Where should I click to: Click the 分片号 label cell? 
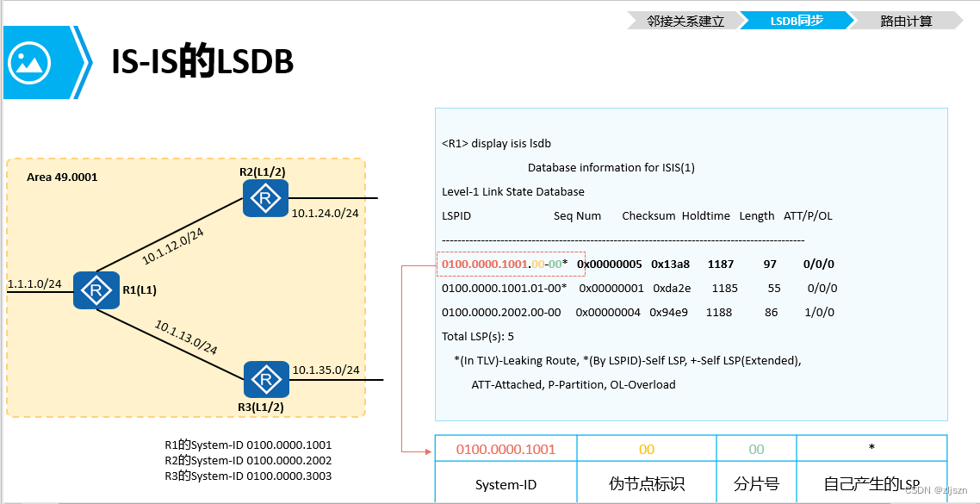[756, 484]
